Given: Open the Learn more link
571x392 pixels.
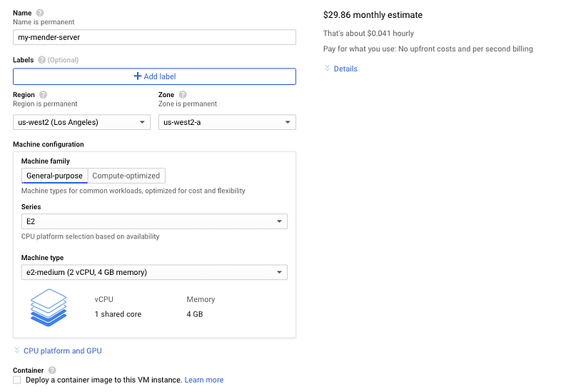Looking at the screenshot, I should pyautogui.click(x=204, y=380).
